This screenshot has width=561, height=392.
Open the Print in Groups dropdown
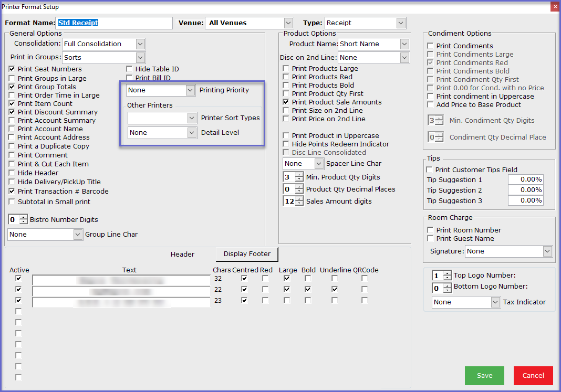point(104,58)
